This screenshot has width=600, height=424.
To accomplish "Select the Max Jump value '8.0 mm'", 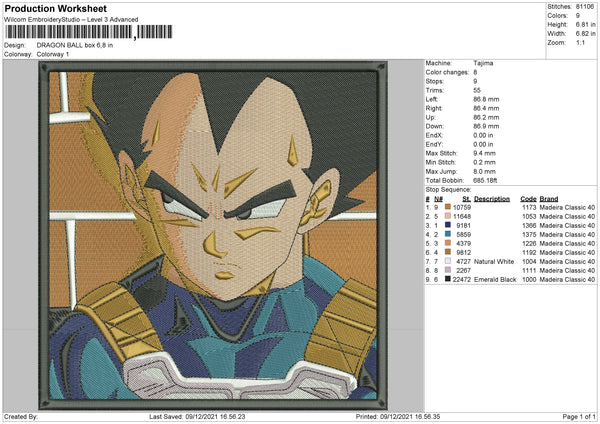I will (484, 171).
